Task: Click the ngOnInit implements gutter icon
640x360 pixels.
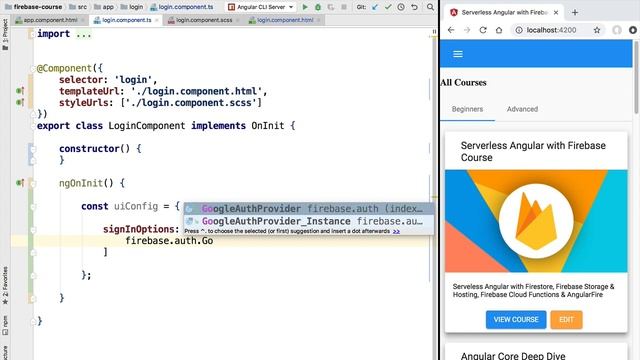Action: tap(20, 182)
